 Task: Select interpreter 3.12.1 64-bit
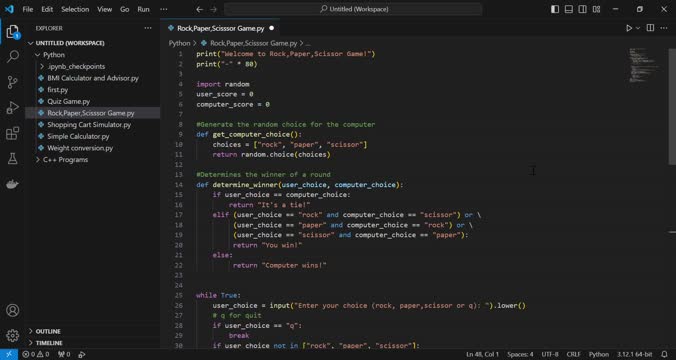[x=634, y=354]
